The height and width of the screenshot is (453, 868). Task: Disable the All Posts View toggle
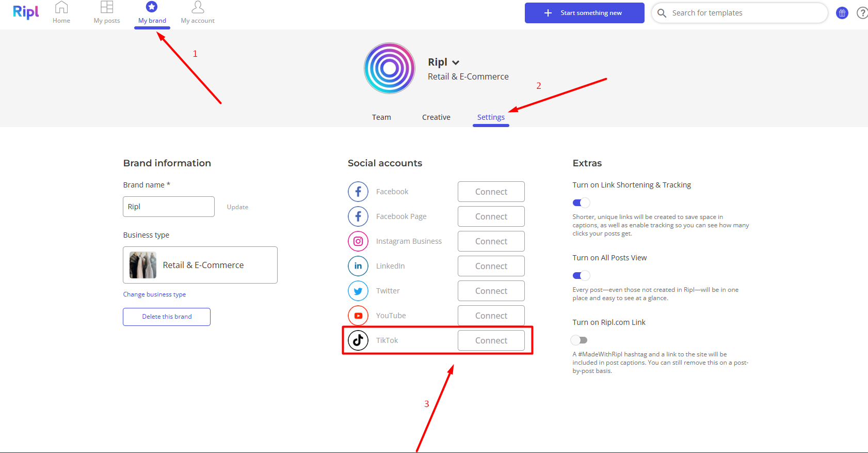[581, 276]
